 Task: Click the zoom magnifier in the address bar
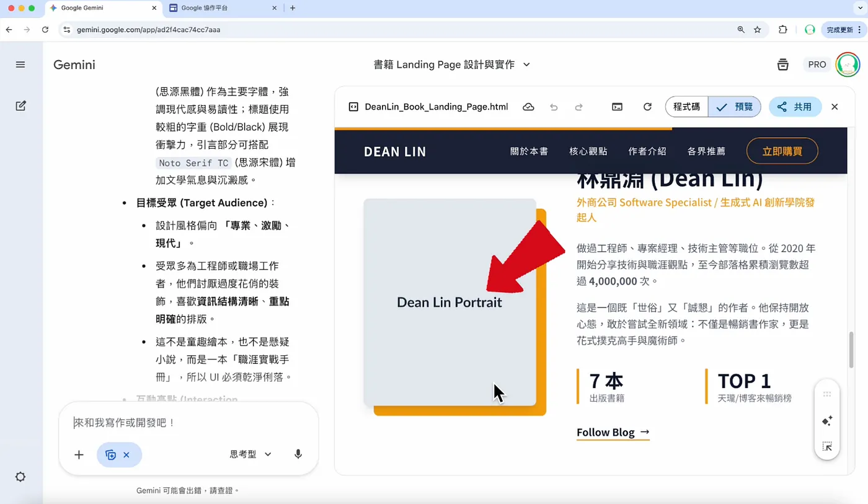point(741,29)
